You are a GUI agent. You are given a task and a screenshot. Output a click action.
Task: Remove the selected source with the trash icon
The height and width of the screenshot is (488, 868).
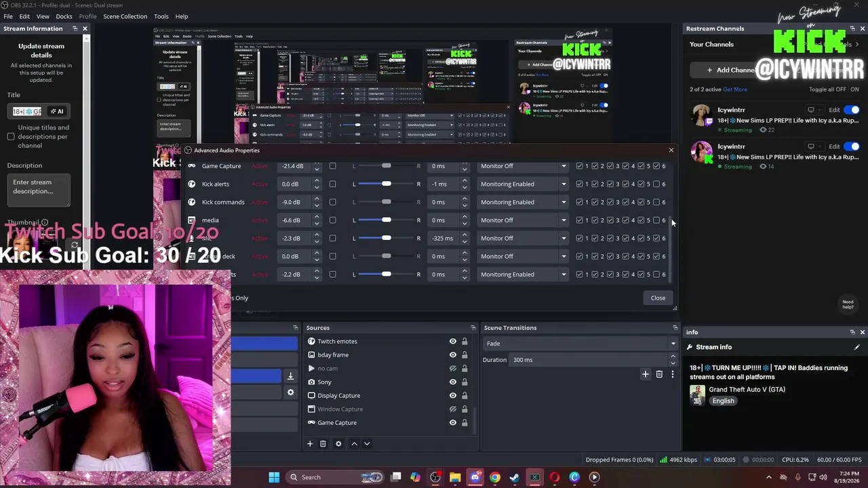[323, 444]
